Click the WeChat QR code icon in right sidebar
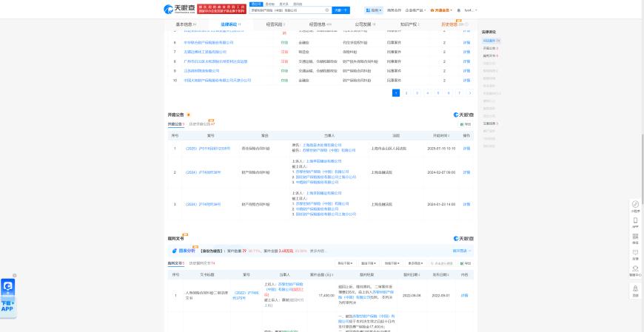644x332 pixels. tap(635, 237)
